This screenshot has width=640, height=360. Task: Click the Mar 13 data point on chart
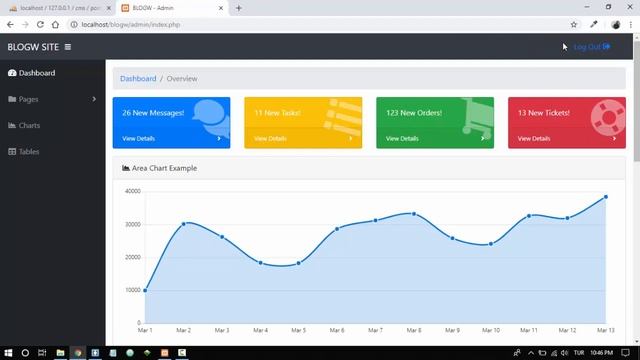[x=606, y=197]
